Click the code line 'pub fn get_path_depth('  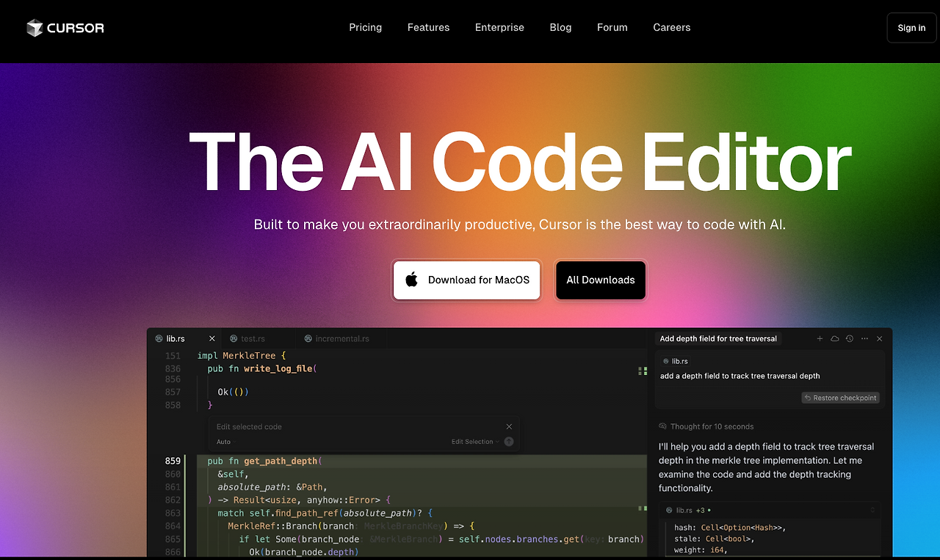pyautogui.click(x=265, y=461)
